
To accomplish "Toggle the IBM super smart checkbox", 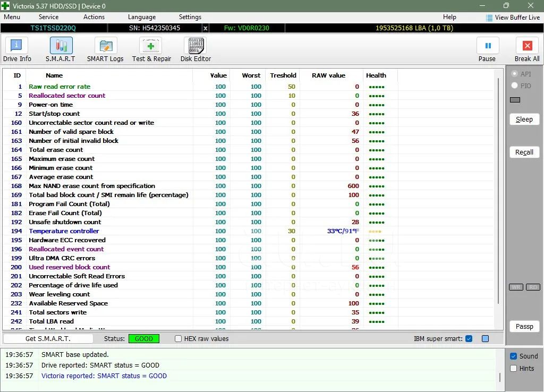I will click(x=469, y=339).
